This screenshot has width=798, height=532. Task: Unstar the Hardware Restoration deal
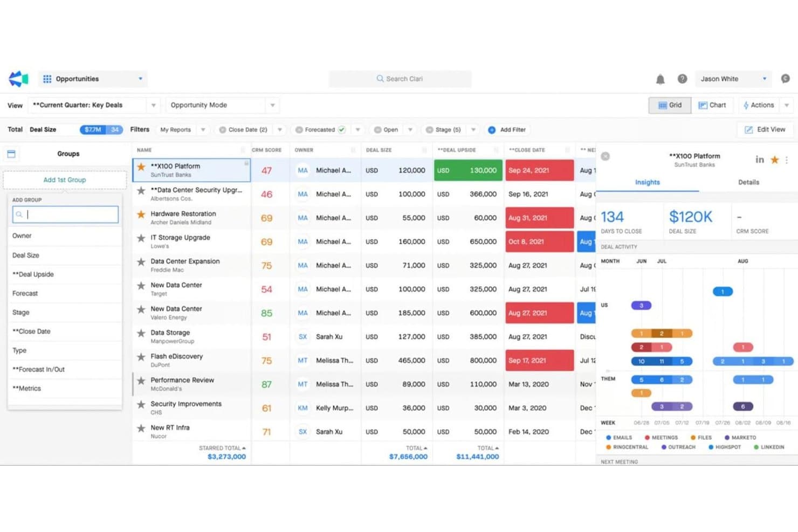click(141, 215)
